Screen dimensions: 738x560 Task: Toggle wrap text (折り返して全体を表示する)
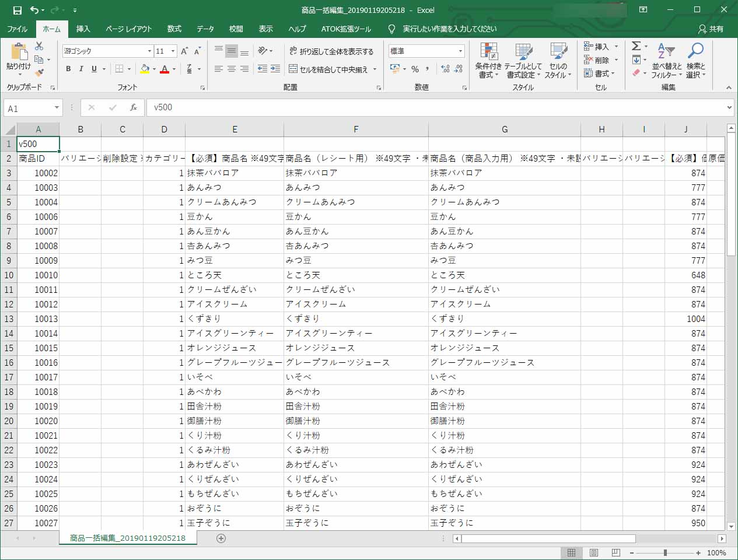(332, 52)
